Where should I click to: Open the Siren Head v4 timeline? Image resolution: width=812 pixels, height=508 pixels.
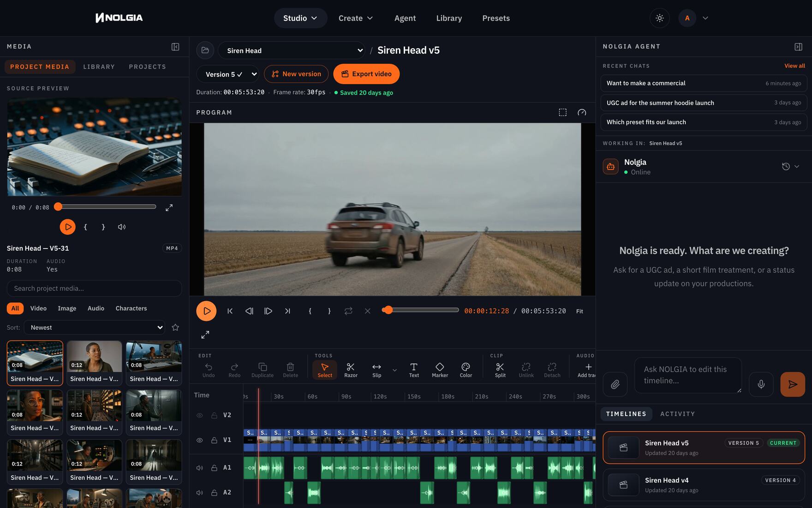tap(704, 485)
